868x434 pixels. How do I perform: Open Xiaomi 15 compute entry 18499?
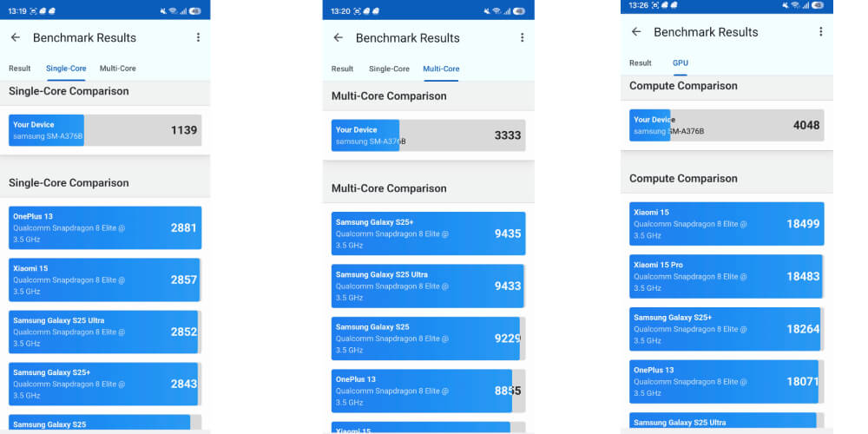(727, 224)
